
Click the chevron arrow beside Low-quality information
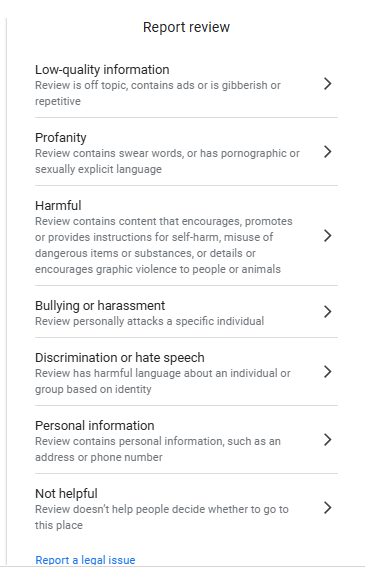point(328,84)
